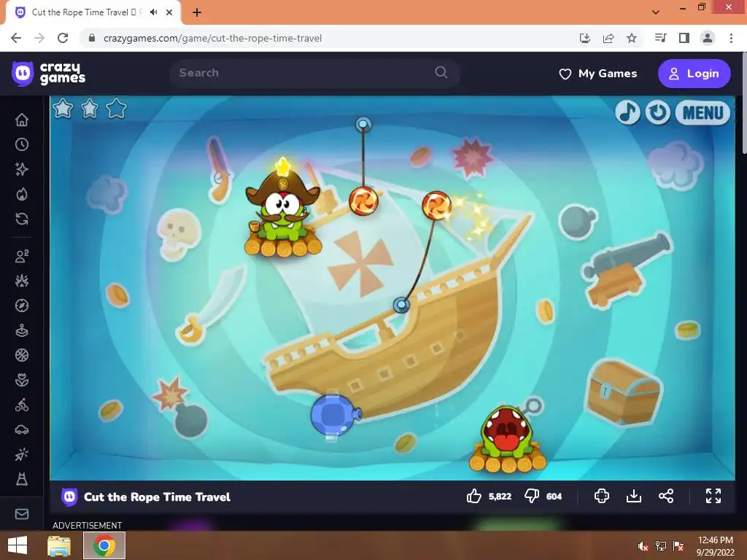This screenshot has width=747, height=560.
Task: Open Clicker games icon in sidebar
Action: pos(22,454)
